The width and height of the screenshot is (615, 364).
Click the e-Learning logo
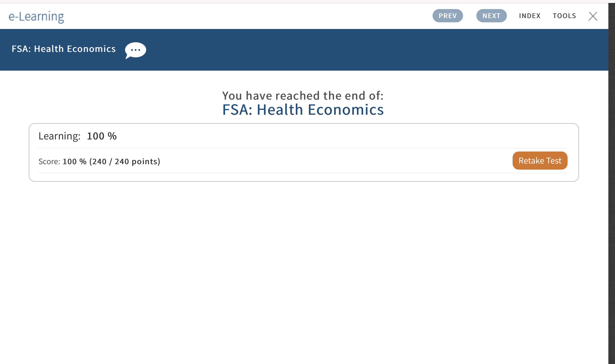(x=36, y=17)
